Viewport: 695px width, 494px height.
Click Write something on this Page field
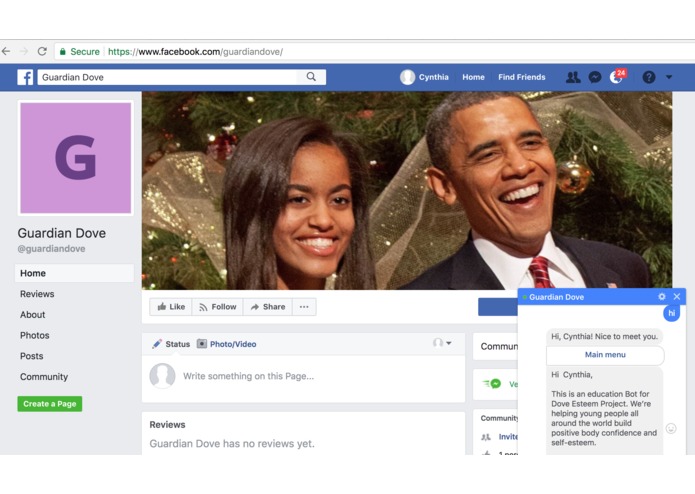248,376
